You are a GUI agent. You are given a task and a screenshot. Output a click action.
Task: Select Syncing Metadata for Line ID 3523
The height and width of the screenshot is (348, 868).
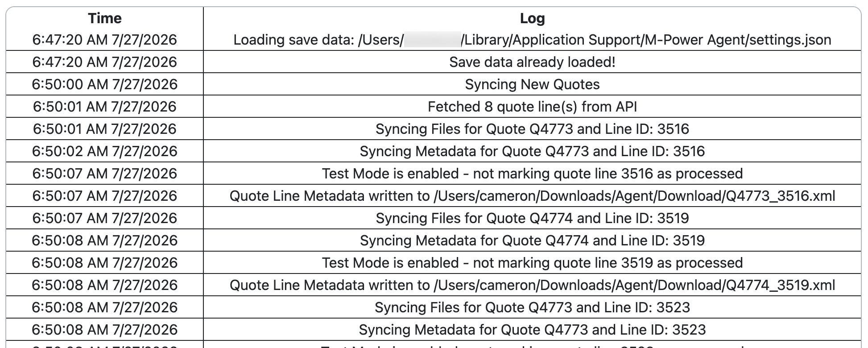[532, 330]
